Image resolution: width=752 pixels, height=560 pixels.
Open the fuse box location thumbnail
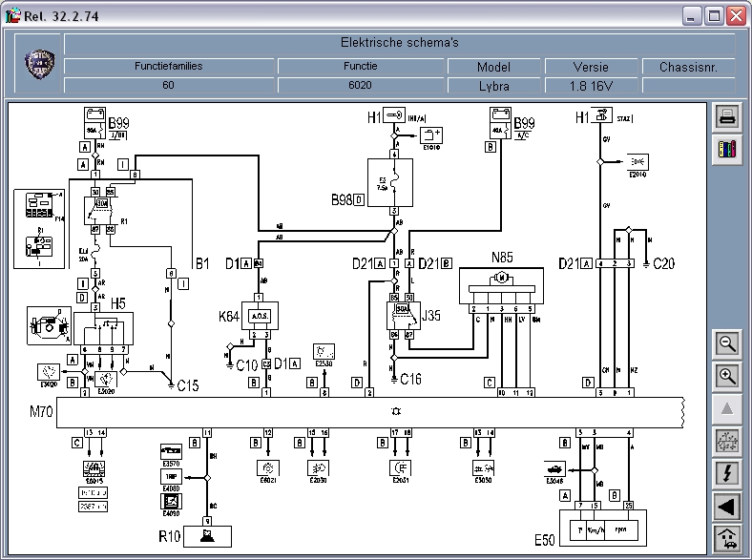click(x=39, y=229)
